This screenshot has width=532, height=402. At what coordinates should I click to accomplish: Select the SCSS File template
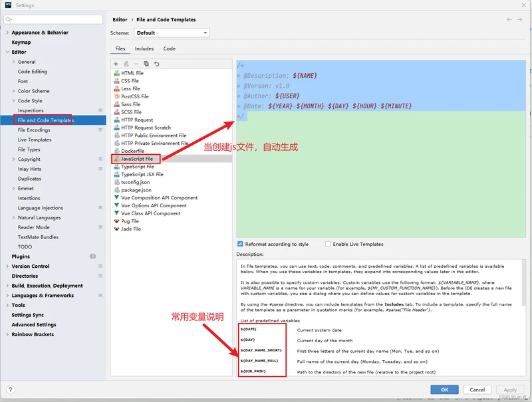pyautogui.click(x=131, y=112)
